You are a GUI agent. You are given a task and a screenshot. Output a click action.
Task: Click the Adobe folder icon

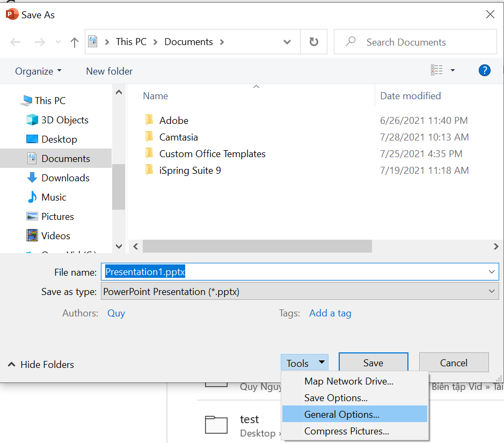pyautogui.click(x=149, y=120)
